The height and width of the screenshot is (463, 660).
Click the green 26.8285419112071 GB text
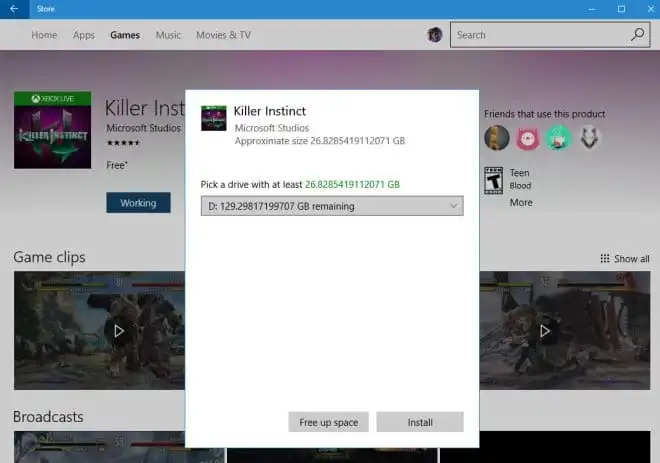tap(352, 184)
